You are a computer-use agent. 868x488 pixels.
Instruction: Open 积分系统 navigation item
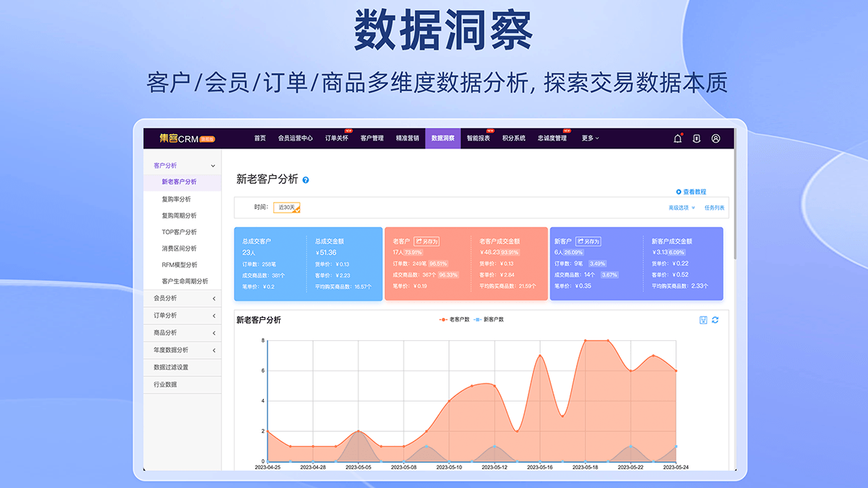click(513, 138)
